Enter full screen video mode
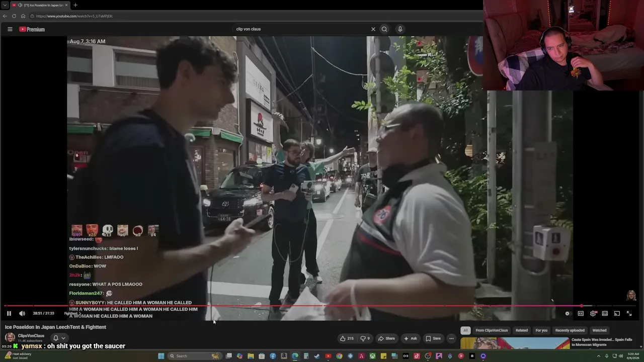 629,313
